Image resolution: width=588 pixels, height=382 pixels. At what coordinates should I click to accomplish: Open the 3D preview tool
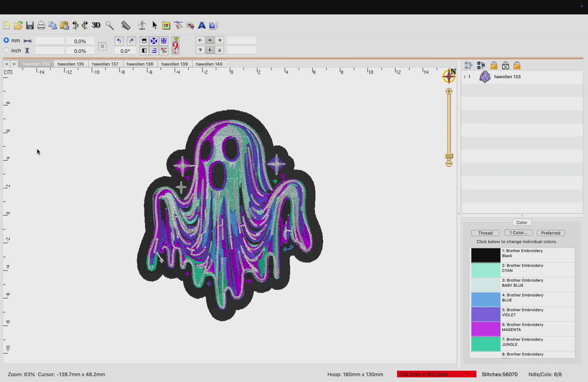pos(96,25)
